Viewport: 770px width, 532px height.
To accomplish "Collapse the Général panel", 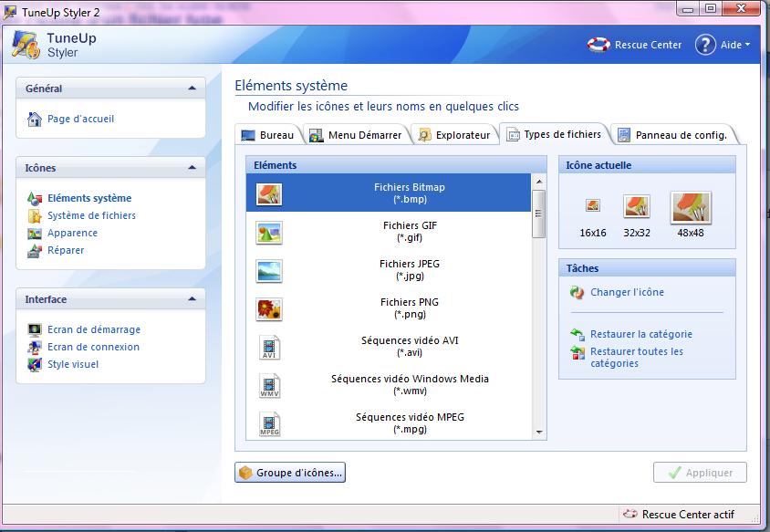I will [x=192, y=89].
